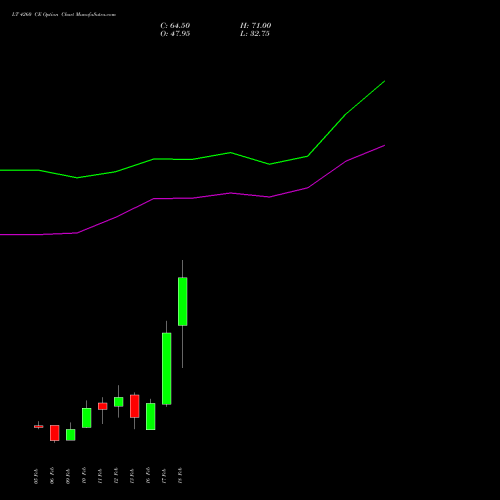500x500 pixels.
Task: Click the green candlestick for 10 Feb
Action: (87, 418)
